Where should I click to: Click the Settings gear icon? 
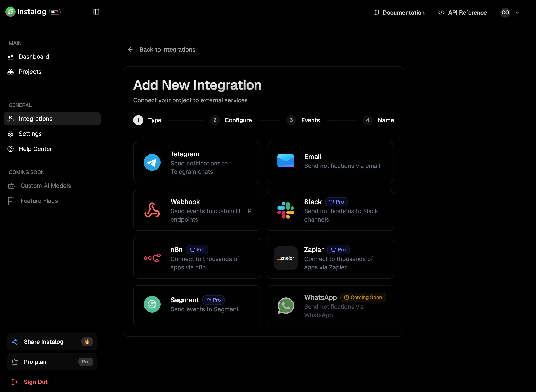tap(10, 134)
